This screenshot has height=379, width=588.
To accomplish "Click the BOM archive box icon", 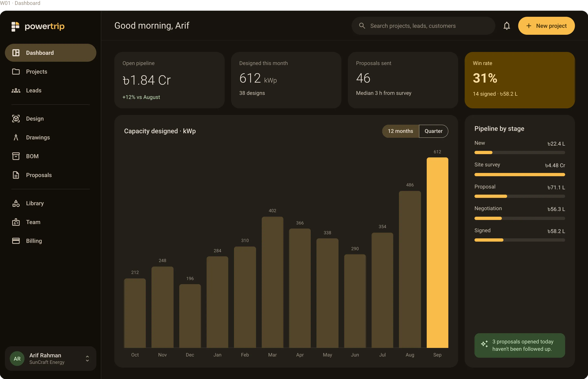I will pos(16,156).
